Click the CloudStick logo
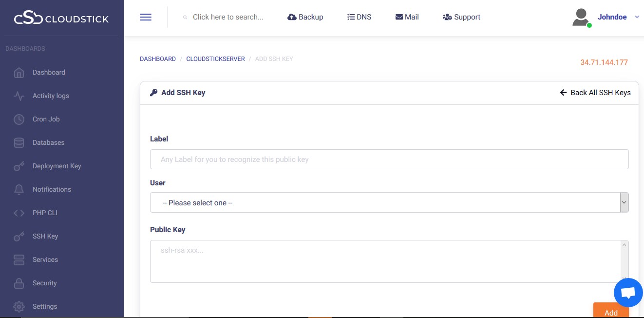This screenshot has height=318, width=644. click(61, 19)
